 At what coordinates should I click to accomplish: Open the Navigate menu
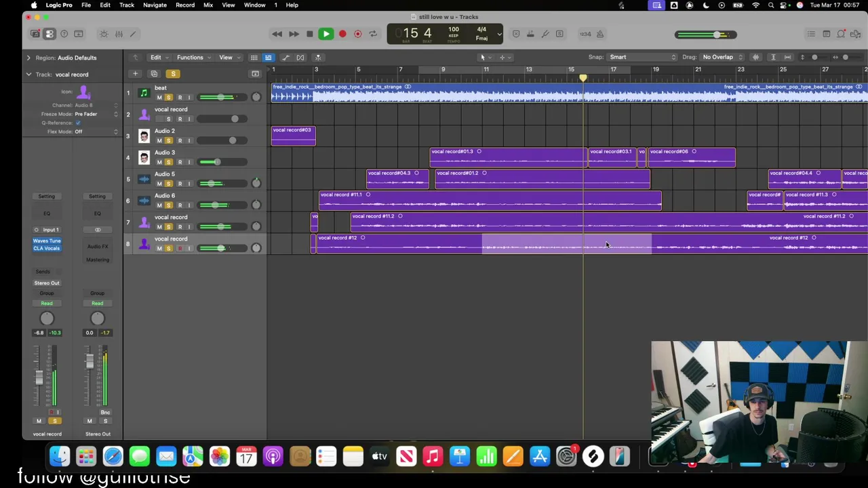tap(155, 5)
